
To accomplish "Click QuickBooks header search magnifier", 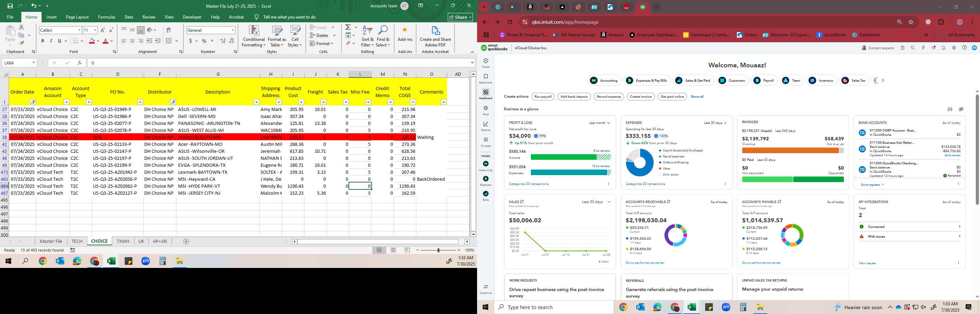I will coord(913,48).
